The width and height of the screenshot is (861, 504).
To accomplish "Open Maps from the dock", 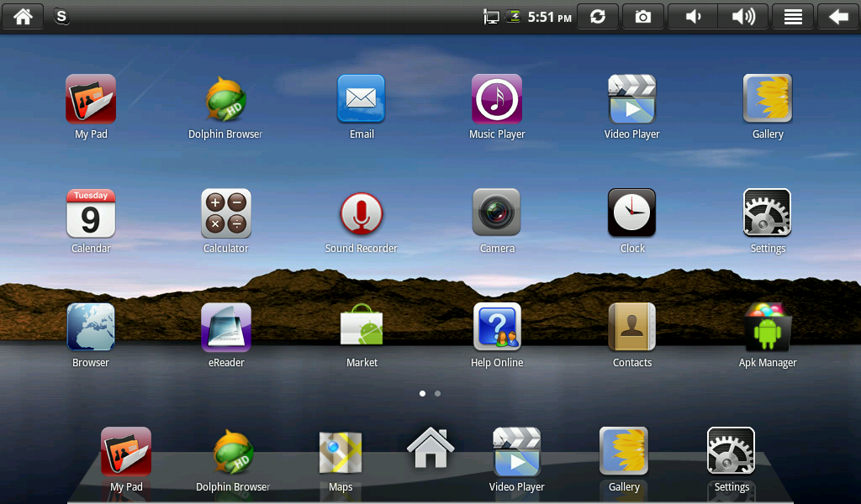I will (x=341, y=453).
